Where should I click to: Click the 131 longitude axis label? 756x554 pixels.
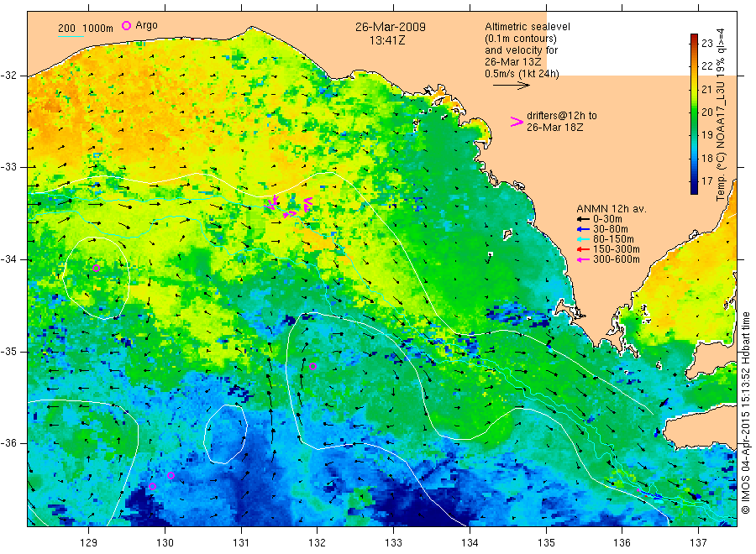[241, 543]
